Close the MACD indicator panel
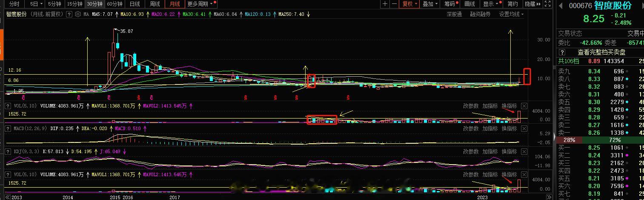This screenshot has width=644, height=200. 524,129
